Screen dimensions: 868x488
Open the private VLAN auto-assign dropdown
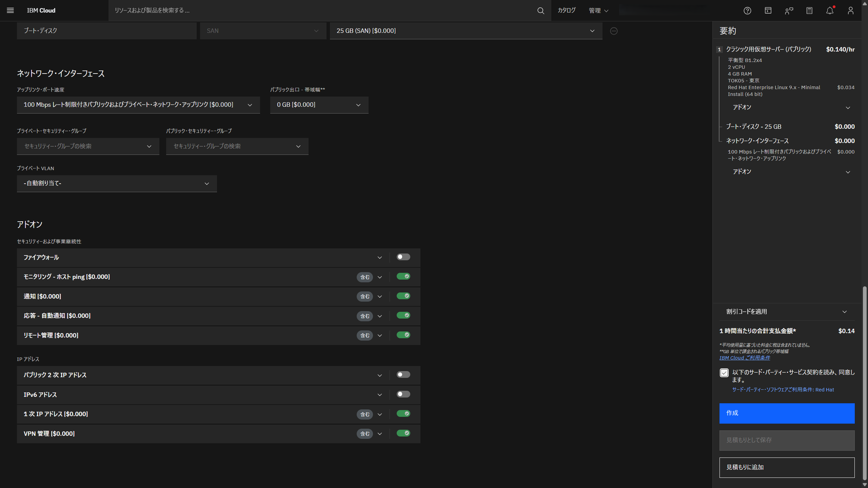(x=117, y=183)
